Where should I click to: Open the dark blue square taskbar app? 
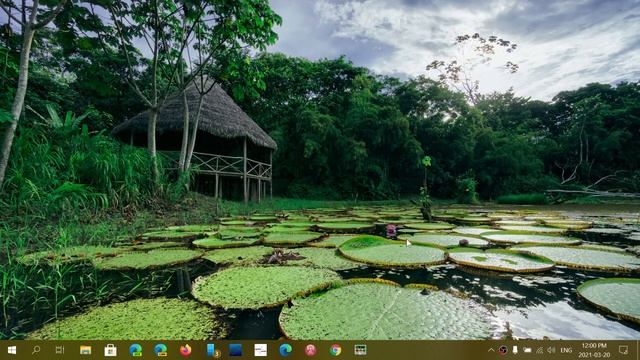pos(236,350)
